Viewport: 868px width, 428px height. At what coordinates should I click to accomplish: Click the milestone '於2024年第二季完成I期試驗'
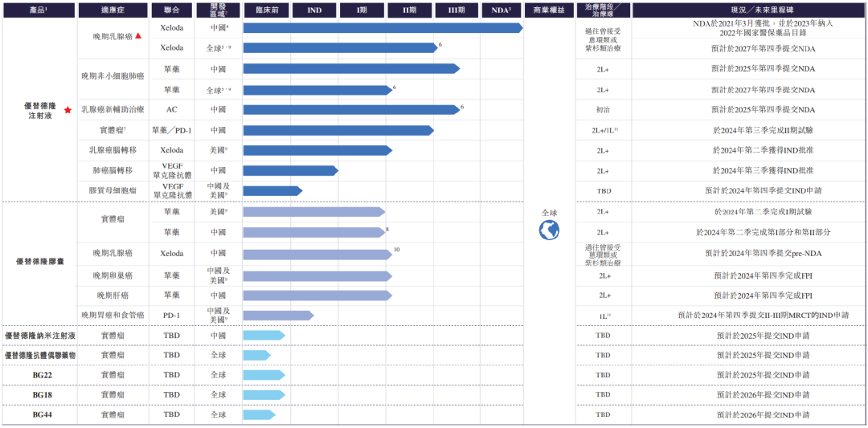763,211
